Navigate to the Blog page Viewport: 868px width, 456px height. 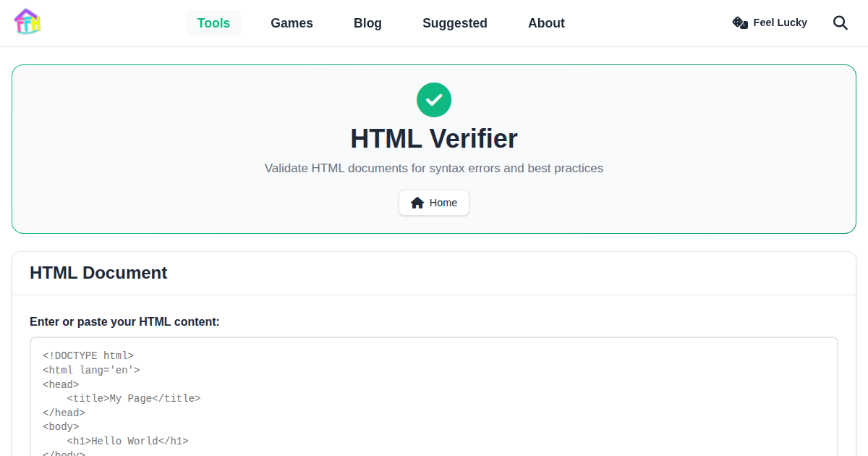pyautogui.click(x=367, y=22)
